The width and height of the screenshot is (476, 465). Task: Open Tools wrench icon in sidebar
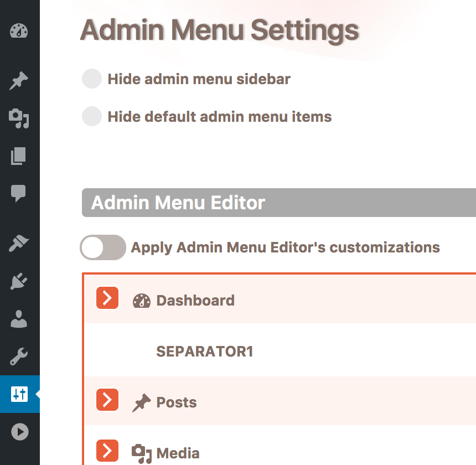[x=19, y=356]
